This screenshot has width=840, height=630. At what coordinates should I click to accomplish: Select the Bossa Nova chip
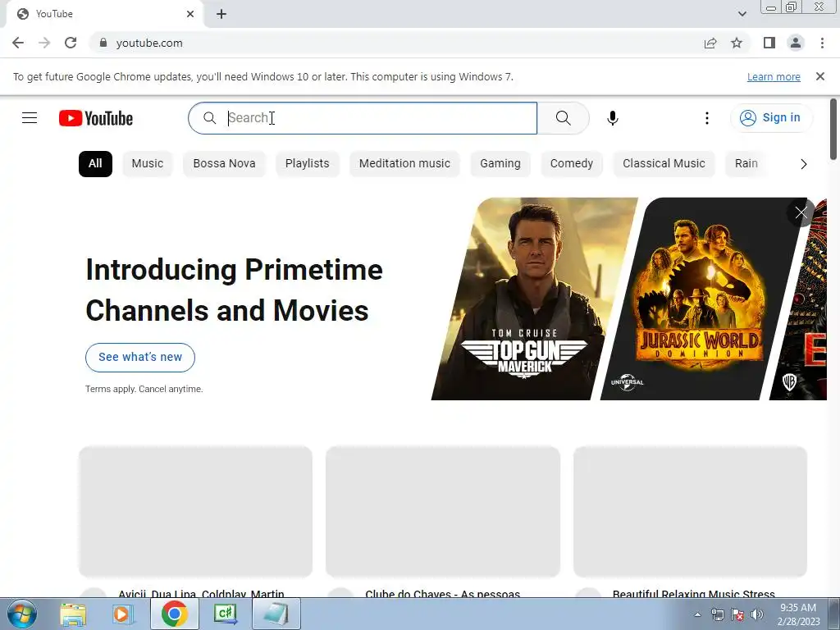tap(224, 164)
